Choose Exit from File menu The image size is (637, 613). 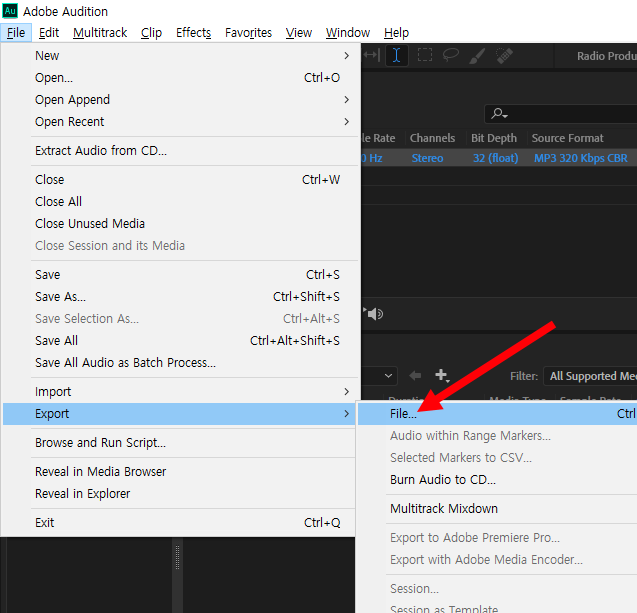(179, 522)
